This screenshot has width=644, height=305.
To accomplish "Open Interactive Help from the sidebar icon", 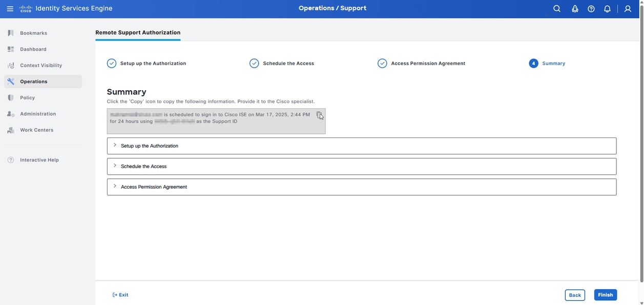I will (10, 159).
